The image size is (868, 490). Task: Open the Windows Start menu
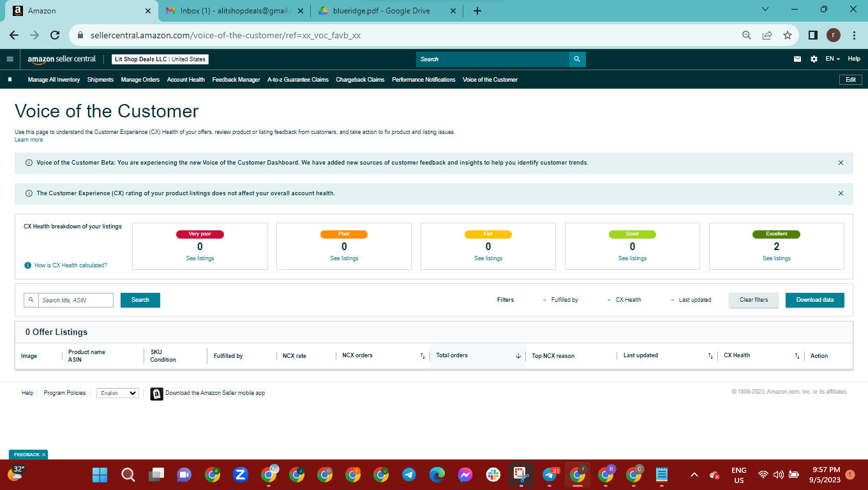point(100,475)
